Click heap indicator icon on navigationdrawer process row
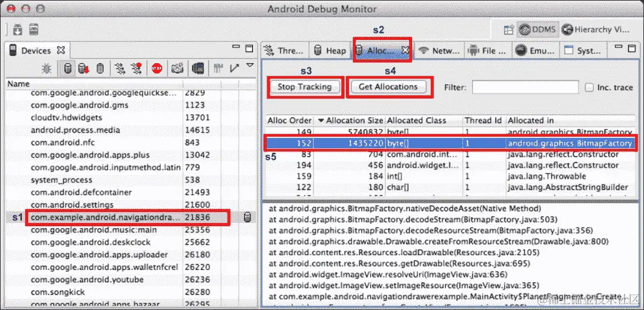 click(x=247, y=217)
